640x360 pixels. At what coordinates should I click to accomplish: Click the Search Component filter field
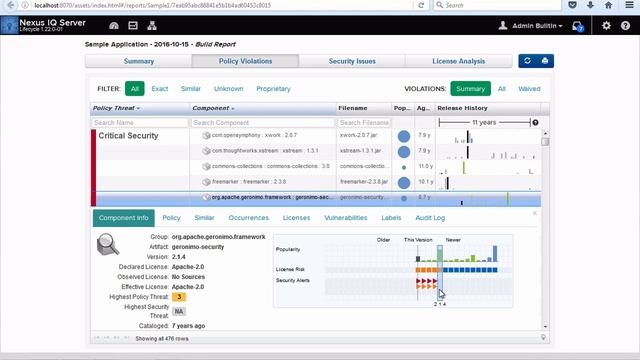point(262,122)
